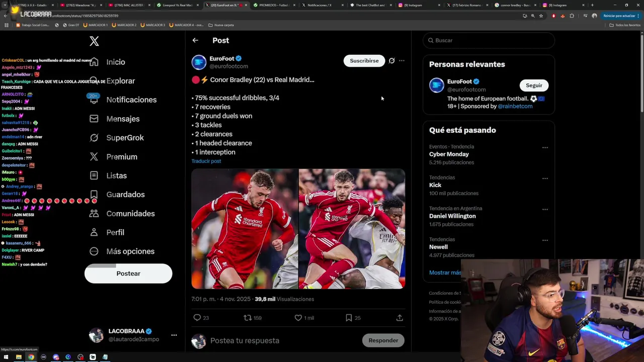Click the Responder button
The image size is (644, 362).
point(383,340)
